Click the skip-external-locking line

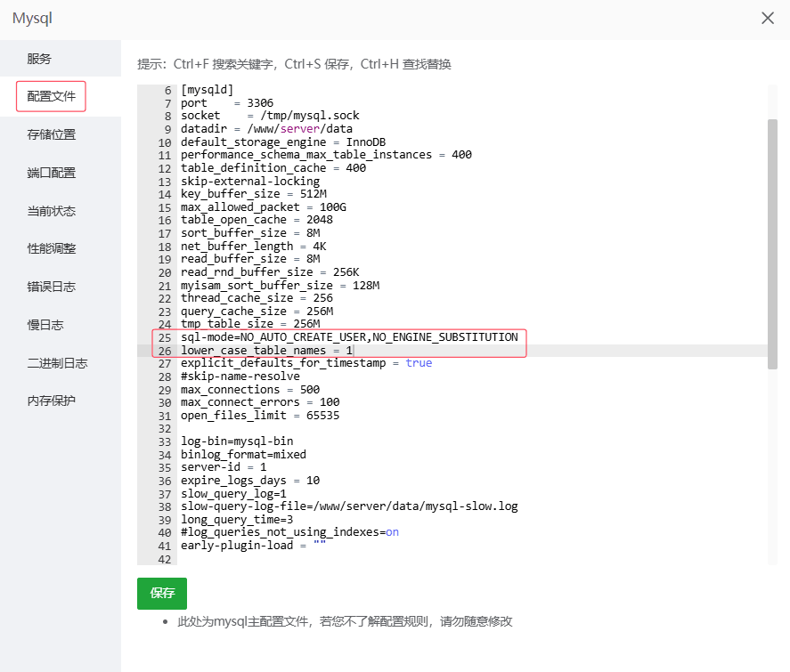tap(250, 182)
